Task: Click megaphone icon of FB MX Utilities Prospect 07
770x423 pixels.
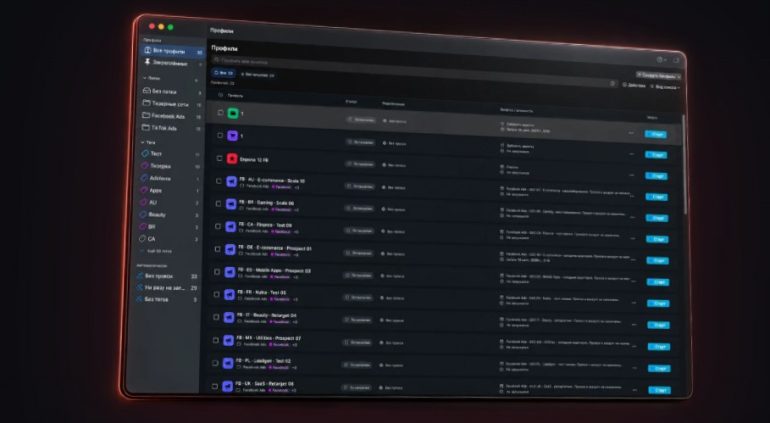Action: pos(228,340)
